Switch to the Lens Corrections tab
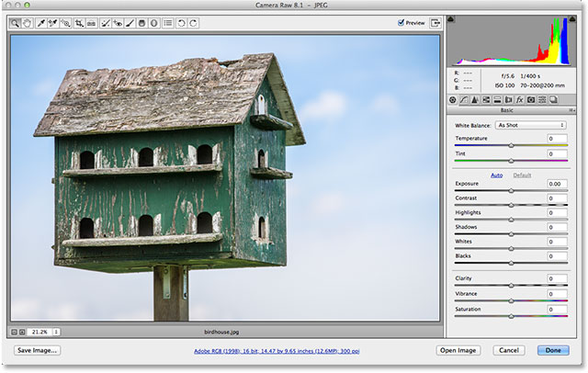Viewport: 588px width, 373px height. click(x=508, y=100)
